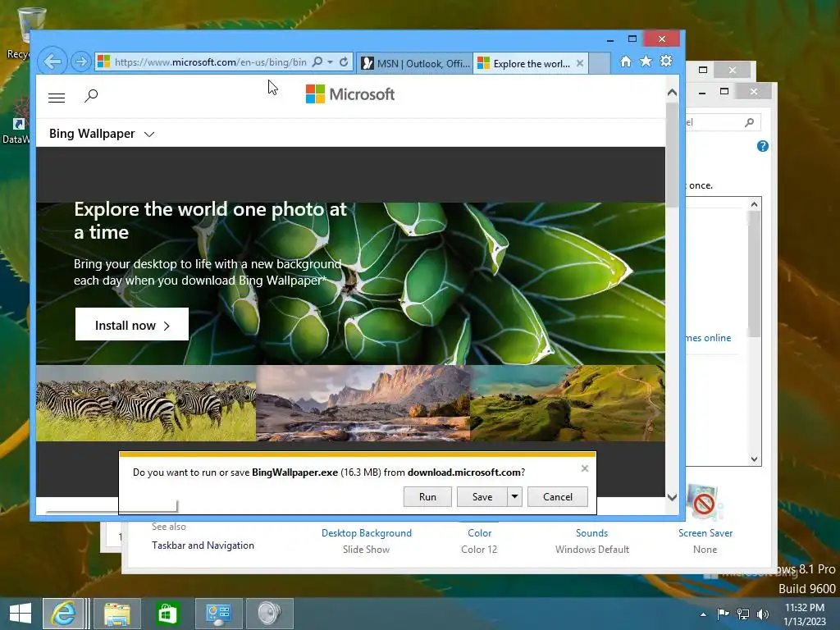Click the network icon in the system tray

coord(743,614)
